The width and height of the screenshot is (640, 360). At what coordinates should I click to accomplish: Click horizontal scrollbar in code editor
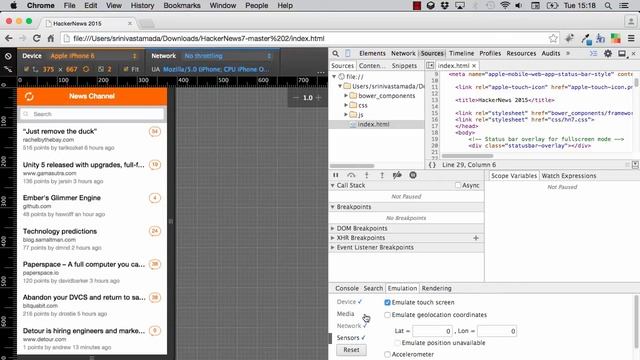click(x=467, y=156)
